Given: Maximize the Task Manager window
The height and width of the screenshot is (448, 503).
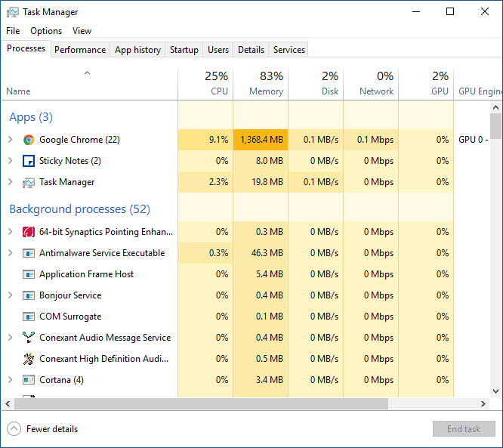Looking at the screenshot, I should coord(450,12).
